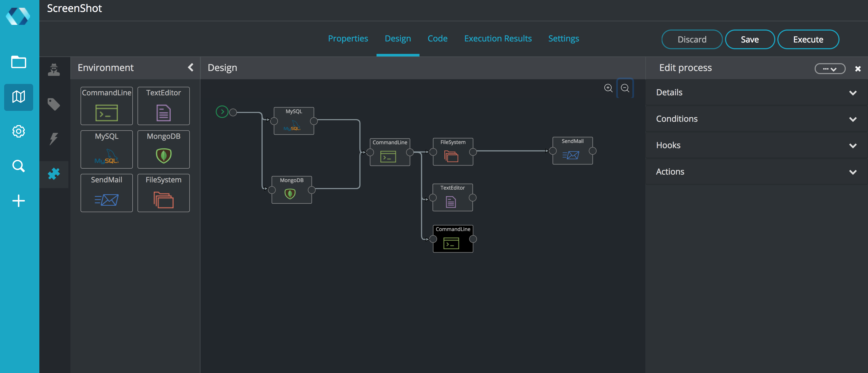
Task: Collapse the Environment panel with chevron
Action: click(191, 67)
